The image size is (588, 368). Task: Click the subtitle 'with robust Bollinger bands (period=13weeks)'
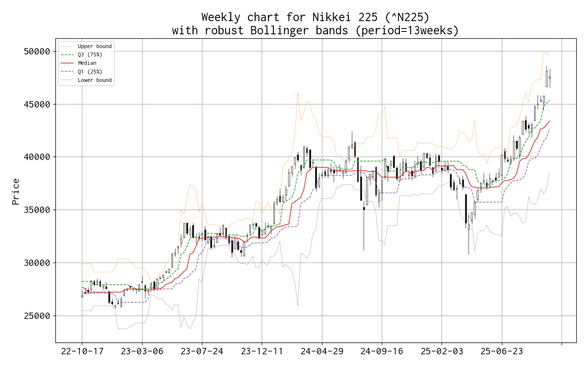coord(316,30)
